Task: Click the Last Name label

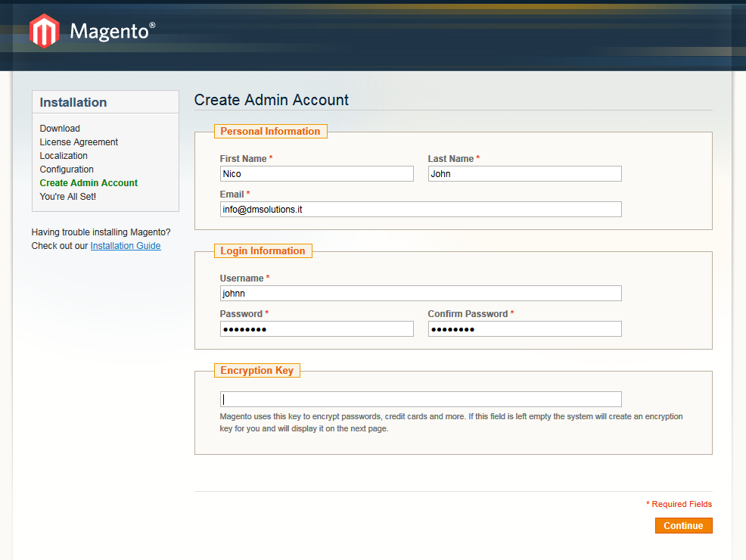Action: click(x=453, y=158)
